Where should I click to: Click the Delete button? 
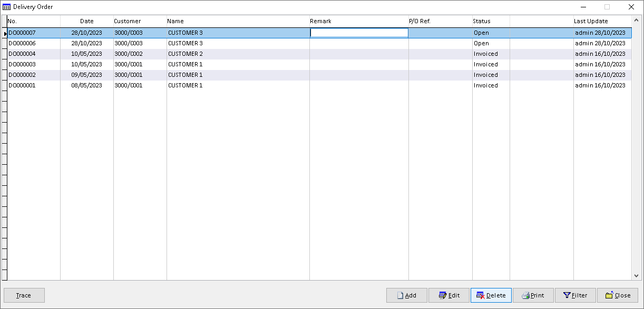[x=491, y=295]
